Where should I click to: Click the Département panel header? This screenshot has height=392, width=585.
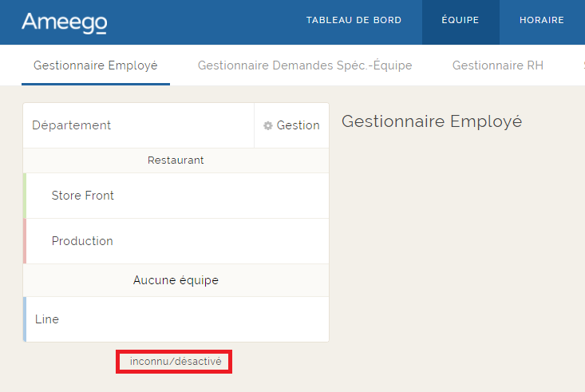pos(72,125)
